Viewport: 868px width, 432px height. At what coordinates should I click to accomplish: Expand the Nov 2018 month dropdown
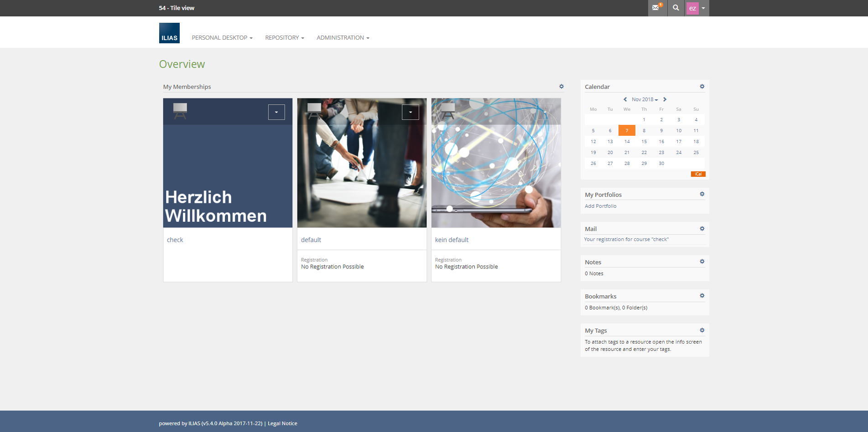[645, 99]
